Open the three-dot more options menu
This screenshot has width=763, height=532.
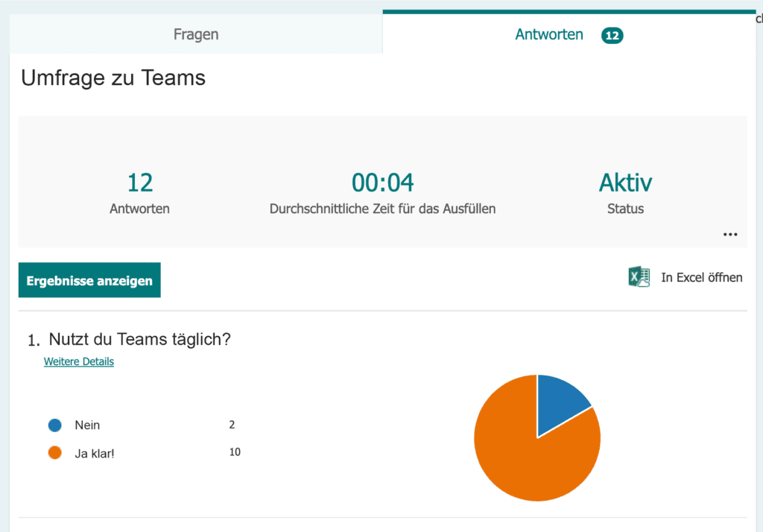coord(730,235)
